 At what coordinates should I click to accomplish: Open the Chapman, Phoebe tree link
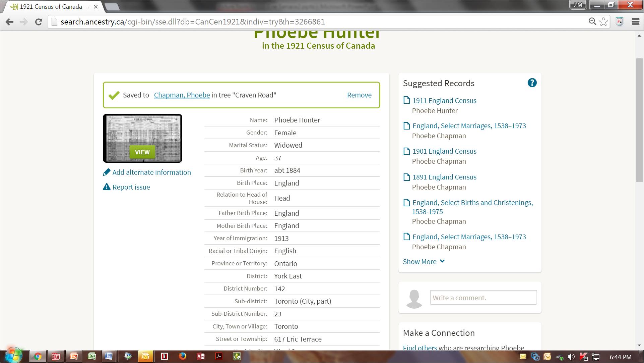click(x=182, y=95)
